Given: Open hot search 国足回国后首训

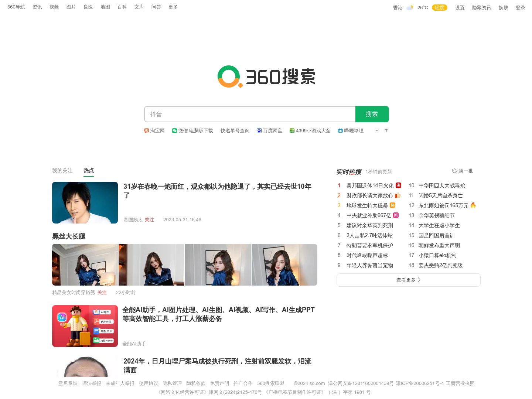Looking at the screenshot, I should (x=437, y=235).
